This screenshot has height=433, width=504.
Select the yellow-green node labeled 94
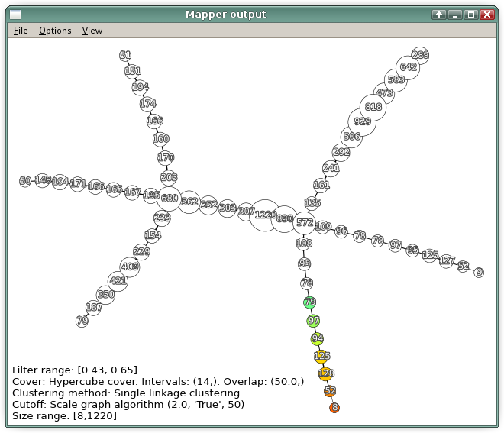[317, 339]
